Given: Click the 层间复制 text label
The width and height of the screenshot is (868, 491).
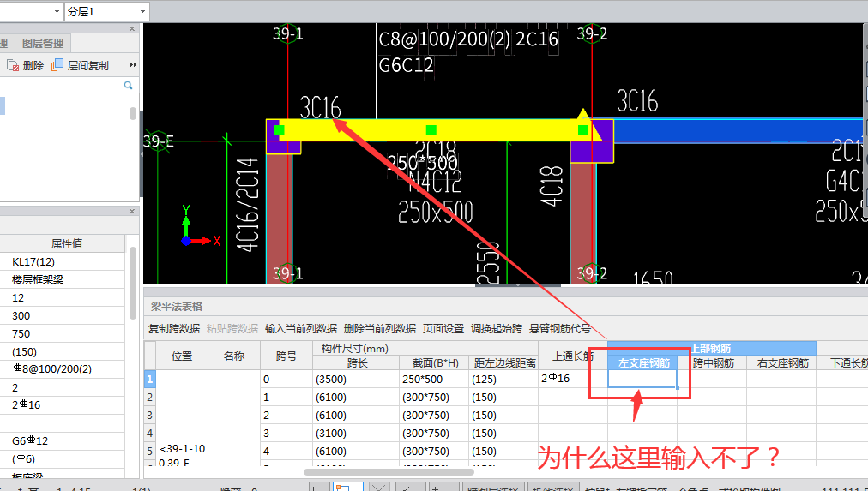Looking at the screenshot, I should (88, 66).
